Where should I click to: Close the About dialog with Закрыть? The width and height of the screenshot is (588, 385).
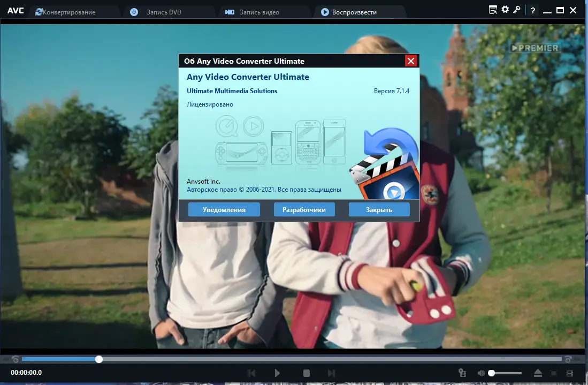(x=379, y=209)
